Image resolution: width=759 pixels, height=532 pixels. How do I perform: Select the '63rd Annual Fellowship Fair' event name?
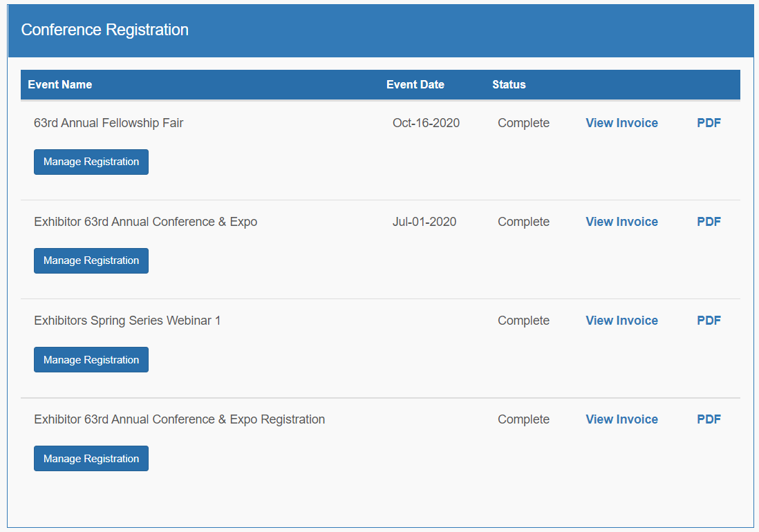coord(109,123)
